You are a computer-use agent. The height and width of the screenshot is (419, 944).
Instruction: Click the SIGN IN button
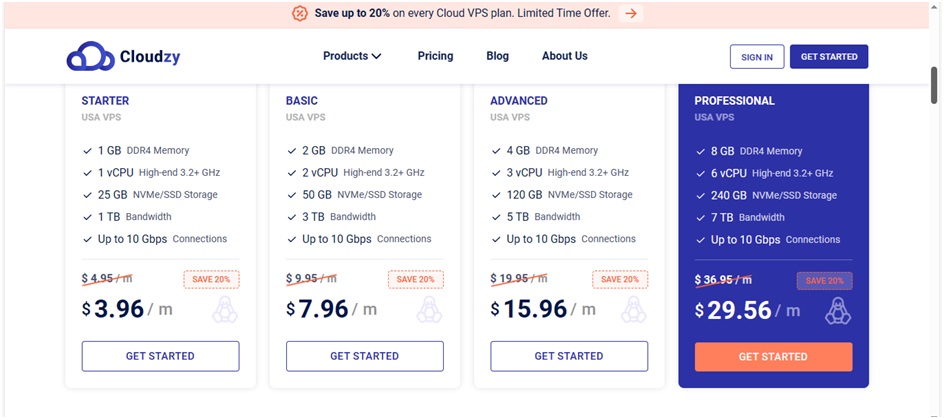point(756,57)
